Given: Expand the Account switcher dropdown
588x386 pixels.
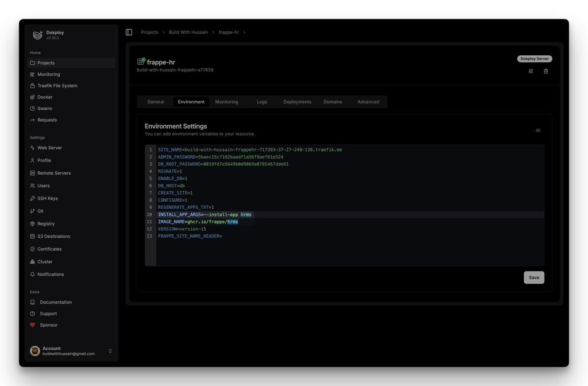Looking at the screenshot, I should pyautogui.click(x=110, y=351).
